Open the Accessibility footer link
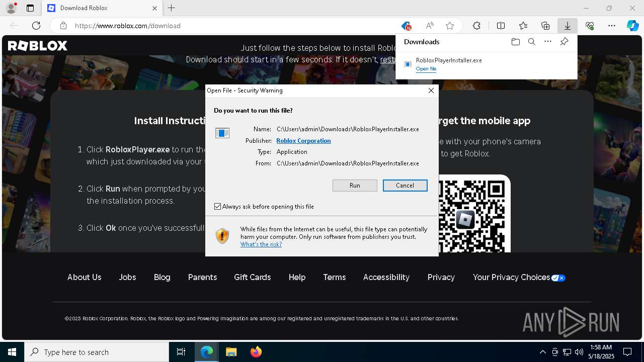 [386, 277]
